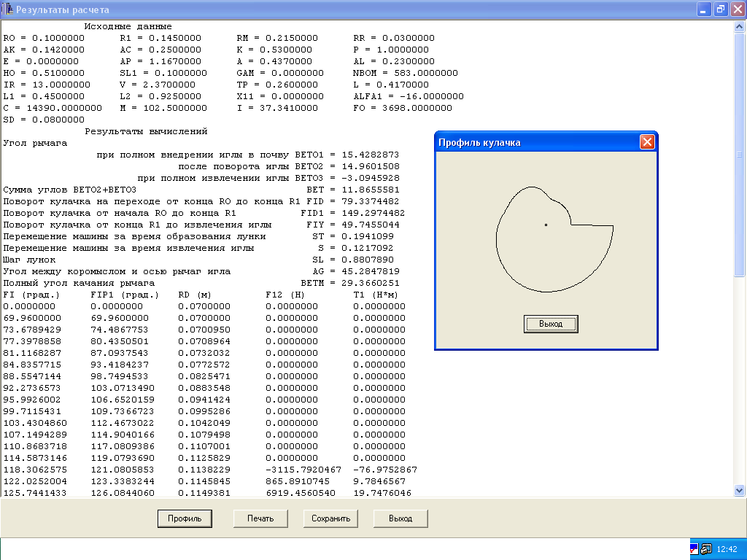Open the printer/monitor tray icon
Viewport: 747px width, 560px height.
pos(706,549)
